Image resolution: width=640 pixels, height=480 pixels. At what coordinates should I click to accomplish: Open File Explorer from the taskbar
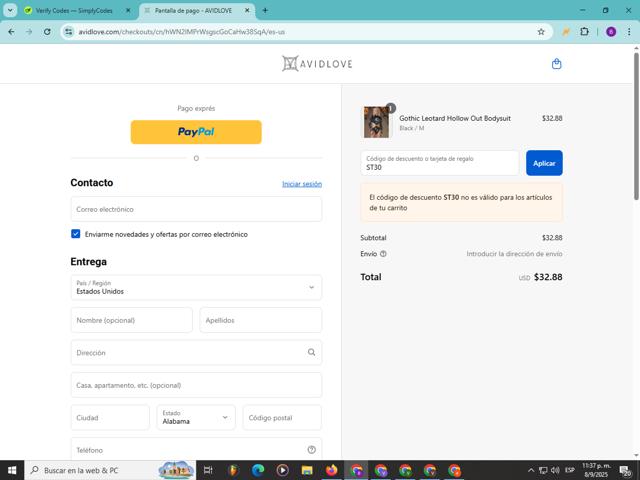click(307, 470)
